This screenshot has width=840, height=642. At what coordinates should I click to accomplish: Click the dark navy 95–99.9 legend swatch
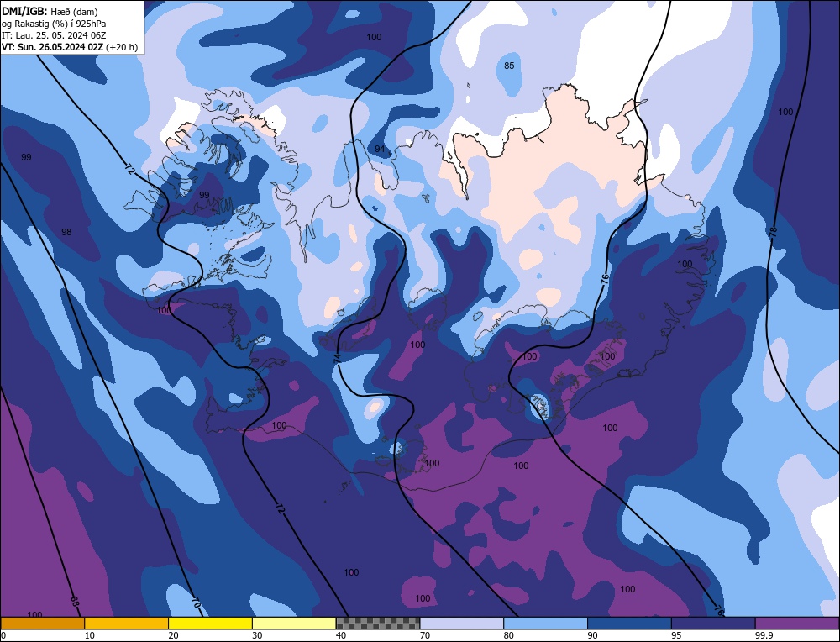pyautogui.click(x=713, y=624)
